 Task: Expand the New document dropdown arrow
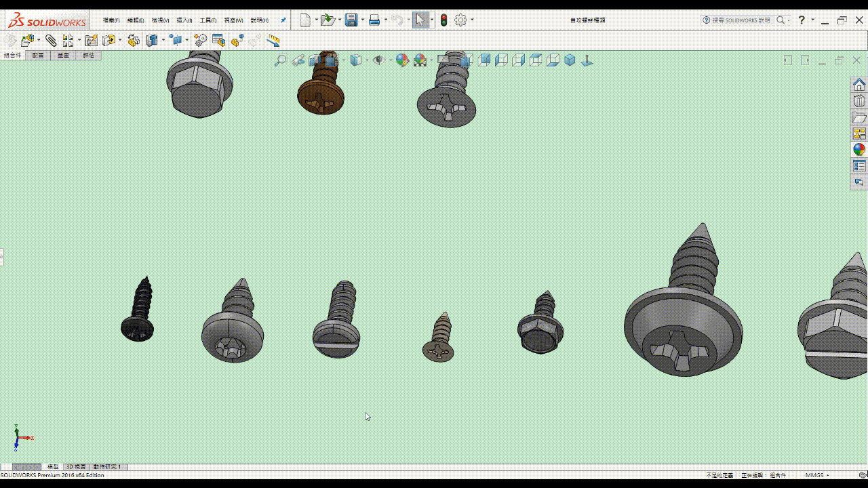coord(316,20)
